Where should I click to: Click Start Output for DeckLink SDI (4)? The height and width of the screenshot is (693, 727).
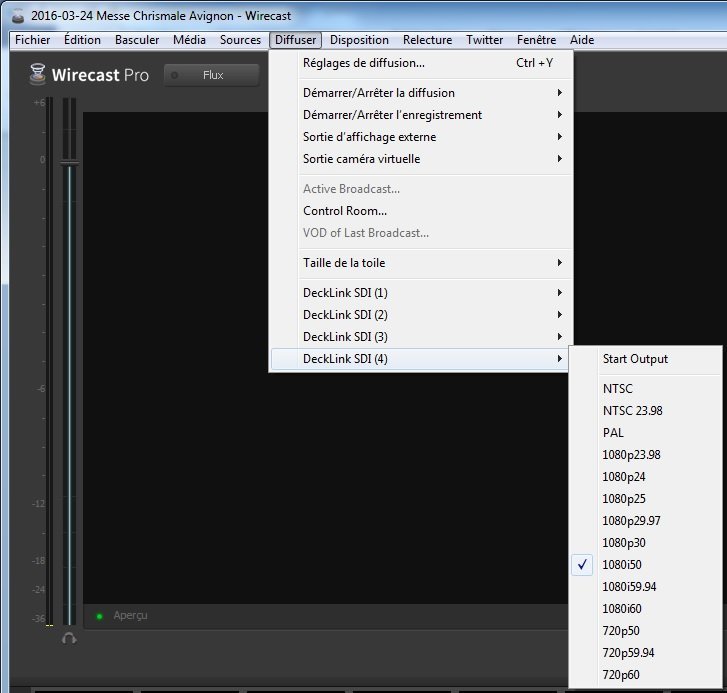pos(635,359)
